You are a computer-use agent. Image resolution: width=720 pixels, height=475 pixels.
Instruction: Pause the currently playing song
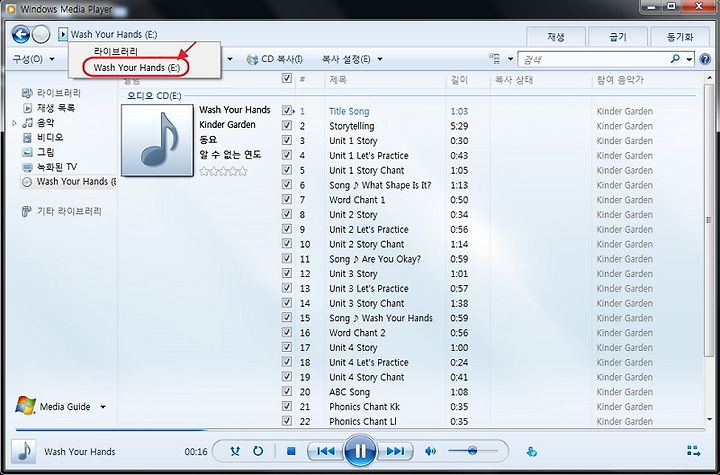(360, 451)
